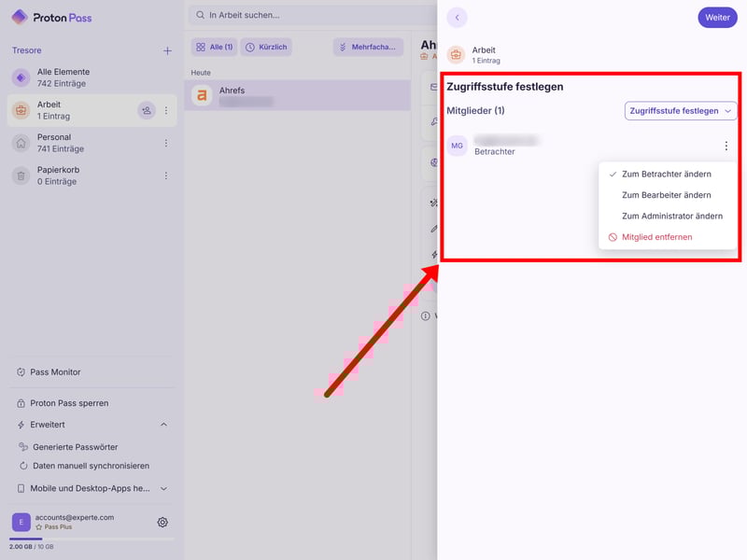Click the Ahrefs entry icon
This screenshot has width=747, height=560.
pyautogui.click(x=201, y=95)
